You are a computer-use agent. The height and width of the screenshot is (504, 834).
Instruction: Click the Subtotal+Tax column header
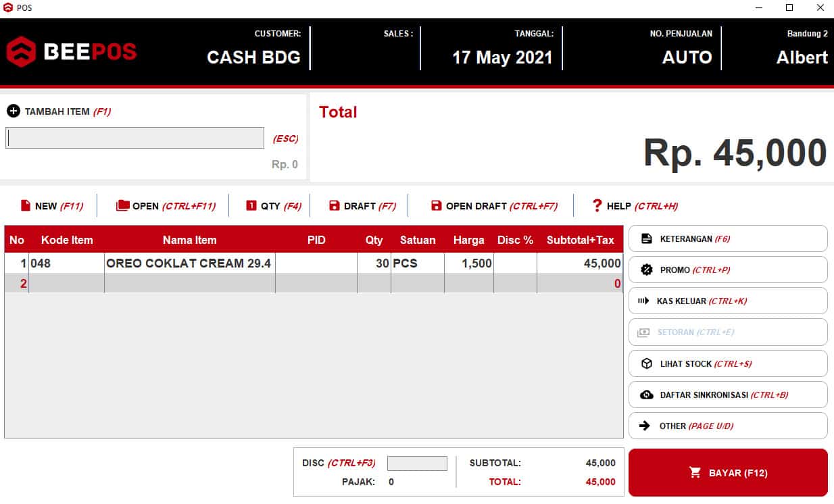(581, 240)
